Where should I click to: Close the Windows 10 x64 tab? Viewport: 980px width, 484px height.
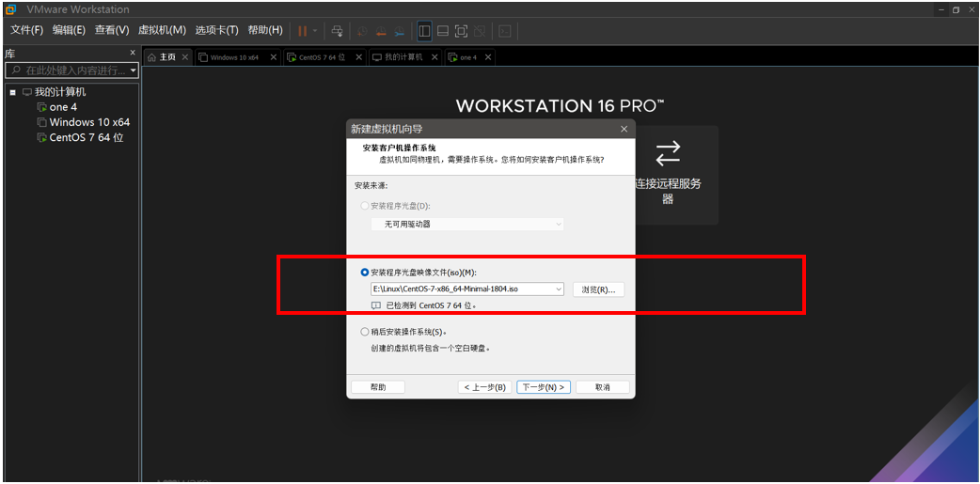[x=274, y=56]
